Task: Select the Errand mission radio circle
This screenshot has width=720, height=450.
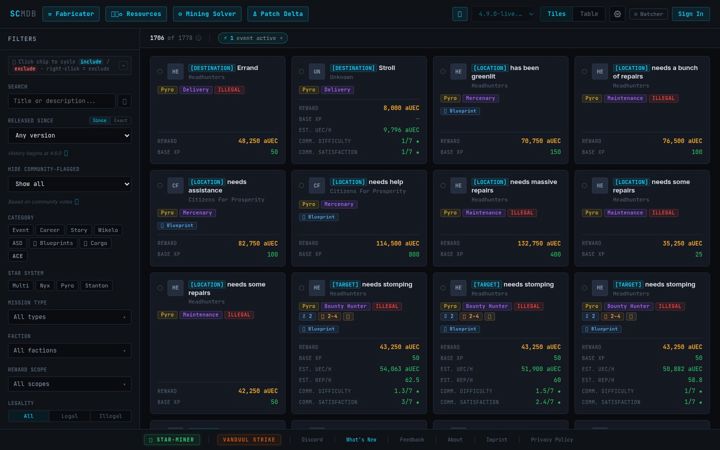Action: 160,71
